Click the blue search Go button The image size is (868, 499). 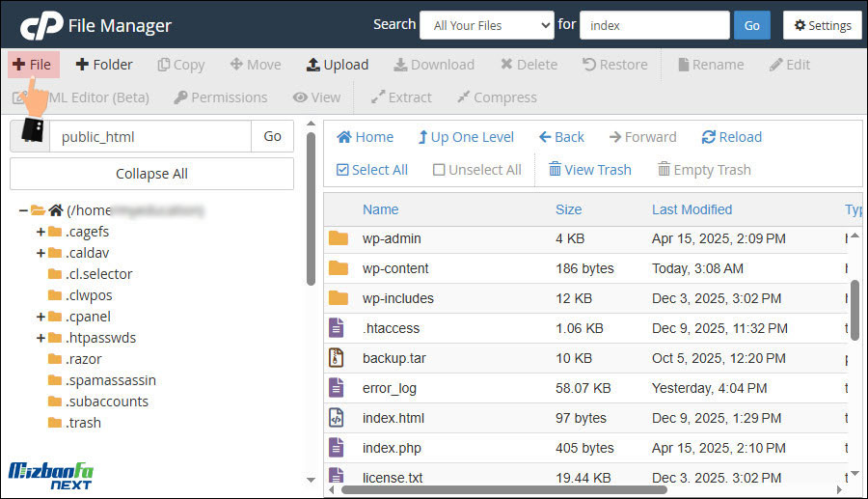point(751,25)
